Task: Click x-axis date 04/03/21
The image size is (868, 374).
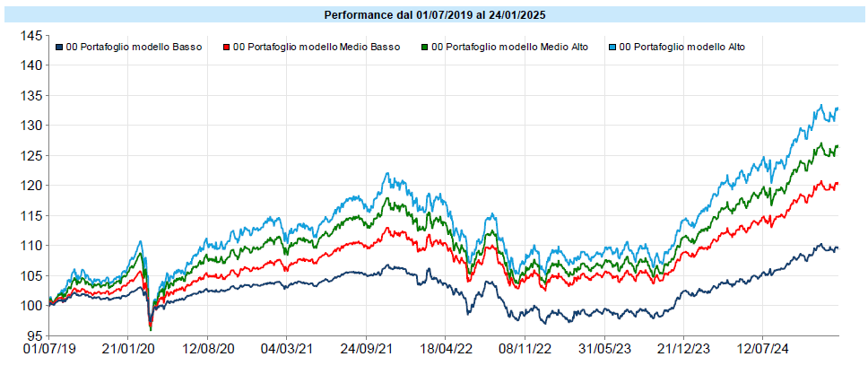Action: [x=287, y=350]
